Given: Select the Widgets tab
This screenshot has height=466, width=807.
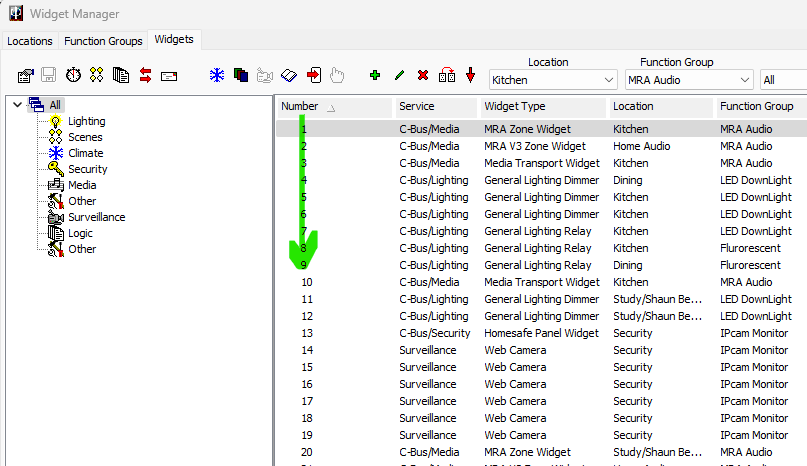Looking at the screenshot, I should pos(174,39).
